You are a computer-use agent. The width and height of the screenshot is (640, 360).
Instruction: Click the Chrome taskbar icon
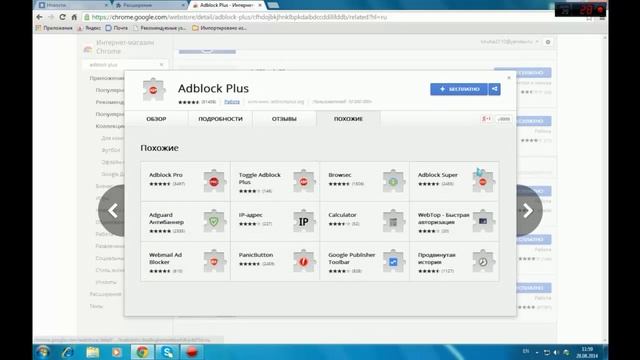142,352
